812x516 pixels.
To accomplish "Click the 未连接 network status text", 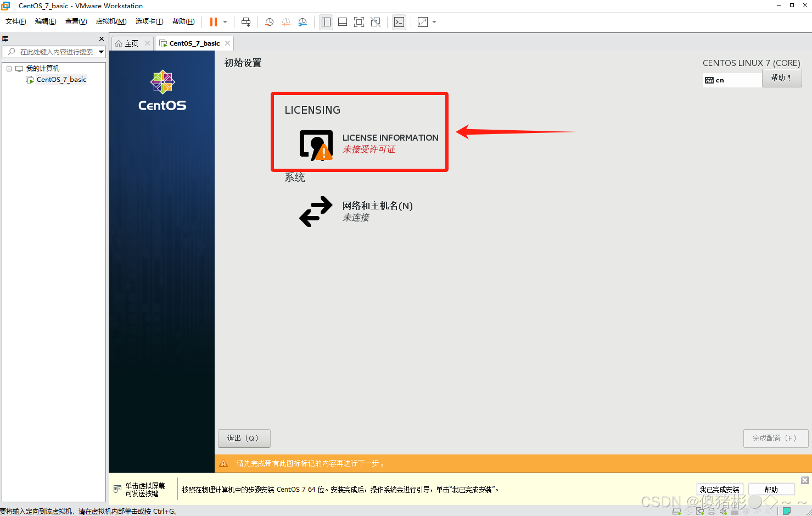I will (356, 218).
